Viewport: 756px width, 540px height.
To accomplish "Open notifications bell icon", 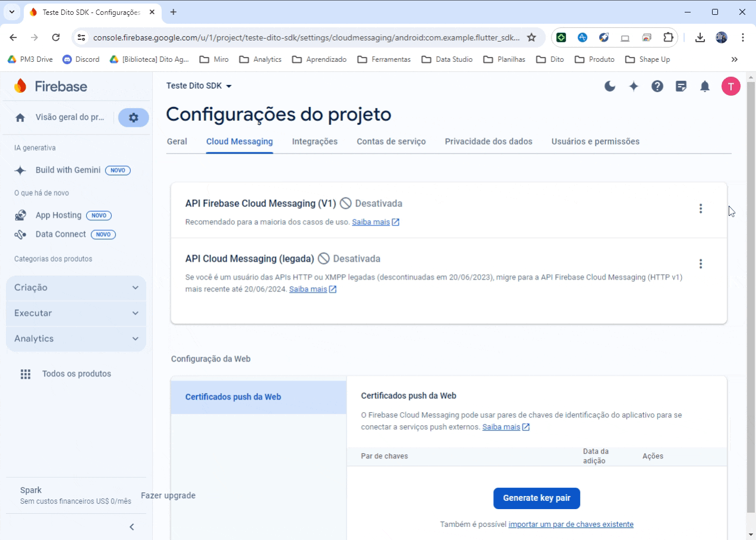I will (x=705, y=86).
